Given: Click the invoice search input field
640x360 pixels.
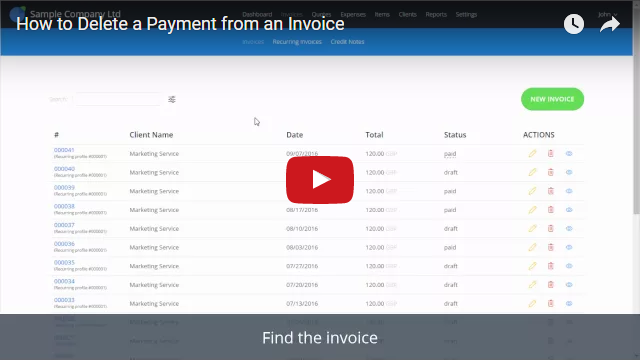Looking at the screenshot, I should (x=118, y=99).
